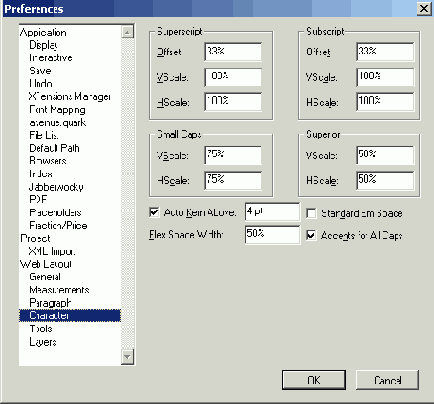Screen dimensions: 434x404
Task: Toggle Accents for All Caps checkbox
Action: tap(311, 235)
